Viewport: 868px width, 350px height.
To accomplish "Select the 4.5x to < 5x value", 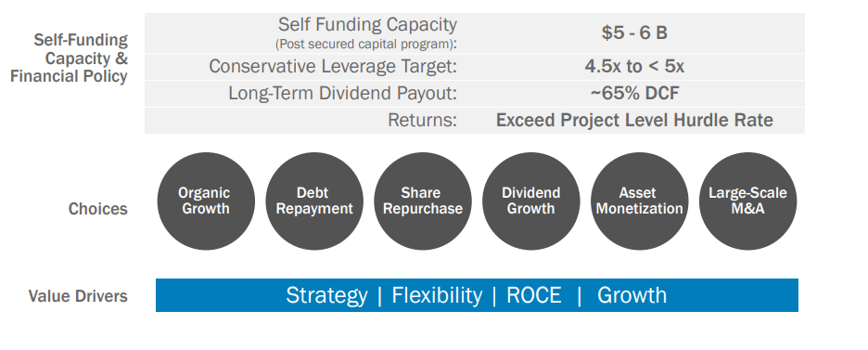I will tap(634, 67).
